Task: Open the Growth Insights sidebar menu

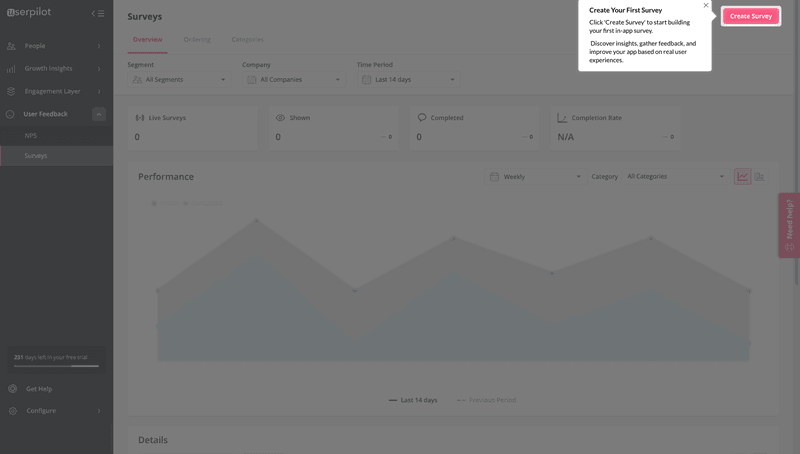Action: [56, 68]
